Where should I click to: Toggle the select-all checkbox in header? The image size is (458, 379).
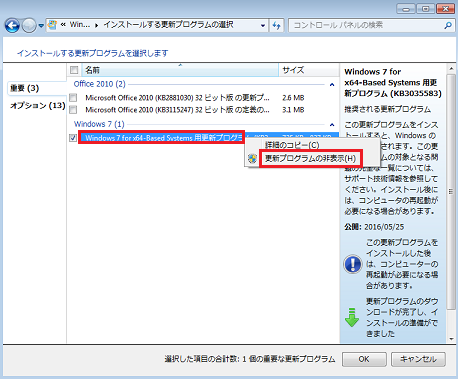coord(74,70)
